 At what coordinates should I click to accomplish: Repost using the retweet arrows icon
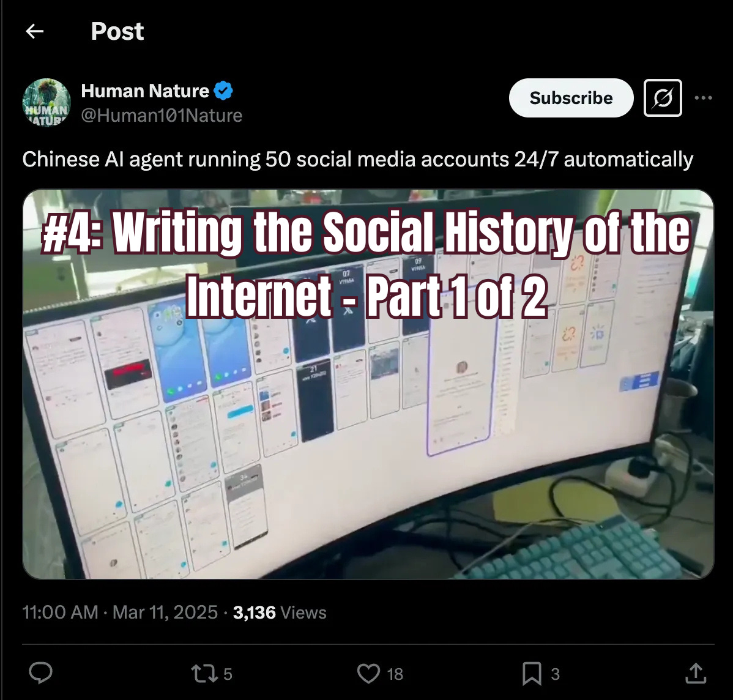tap(204, 673)
